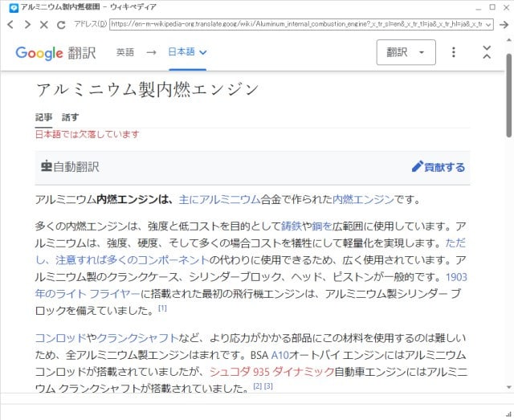The height and width of the screenshot is (420, 514).
Task: Go back with the browser back arrow
Action: point(10,24)
